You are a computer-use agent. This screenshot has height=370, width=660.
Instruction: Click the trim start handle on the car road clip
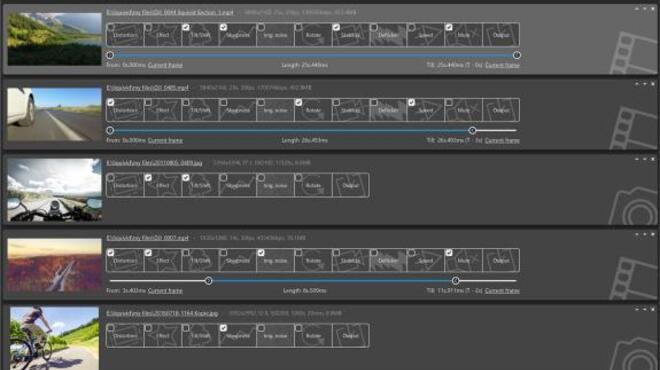110,130
